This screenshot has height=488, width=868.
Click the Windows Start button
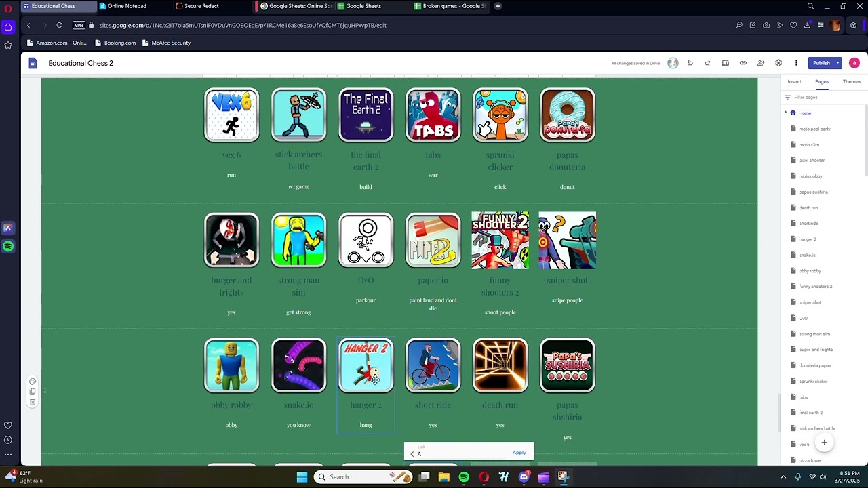pyautogui.click(x=302, y=477)
